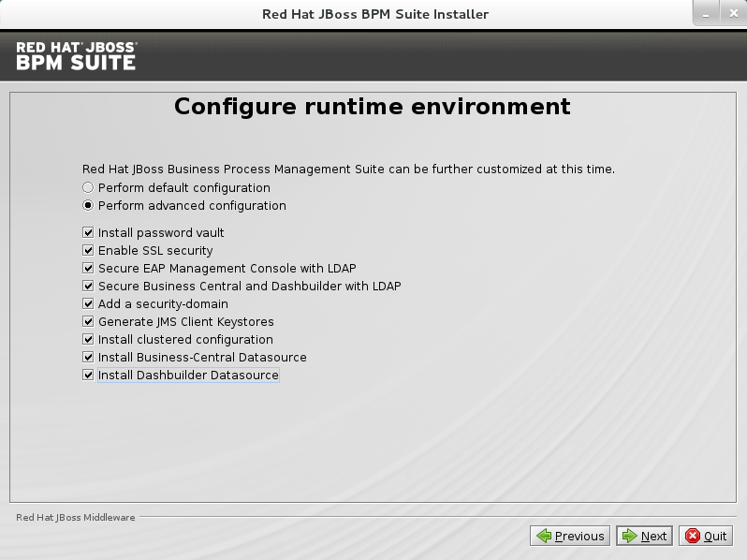Screen dimensions: 747x560
Task: Toggle Enable SSL security checkbox
Action: click(x=88, y=250)
